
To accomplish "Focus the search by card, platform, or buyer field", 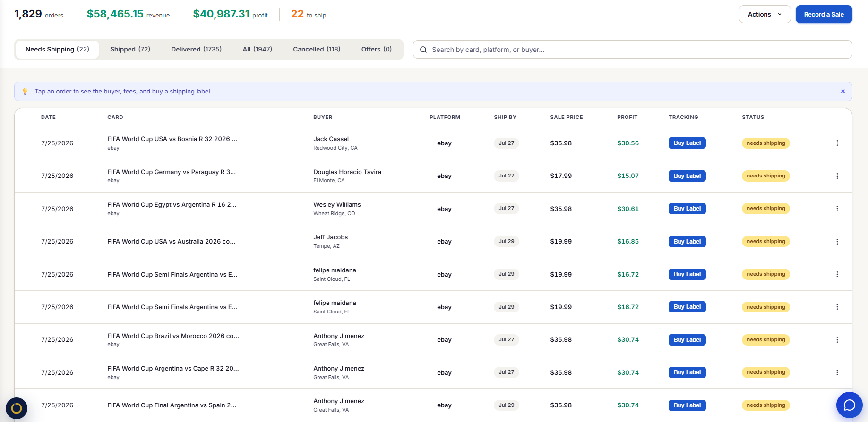I will (x=632, y=50).
